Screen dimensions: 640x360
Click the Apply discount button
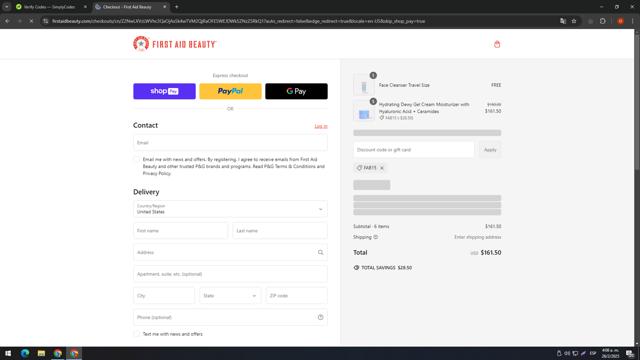[490, 150]
